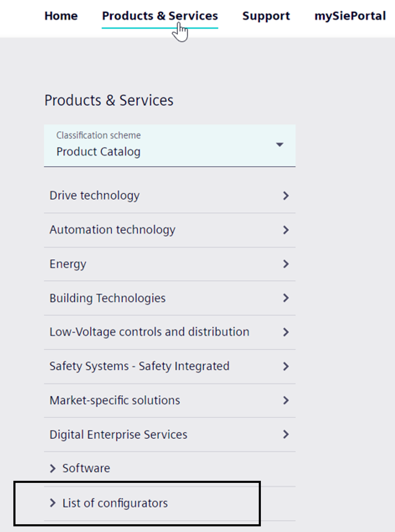This screenshot has height=532, width=395.
Task: Expand the List of configurators entry
Action: point(53,503)
